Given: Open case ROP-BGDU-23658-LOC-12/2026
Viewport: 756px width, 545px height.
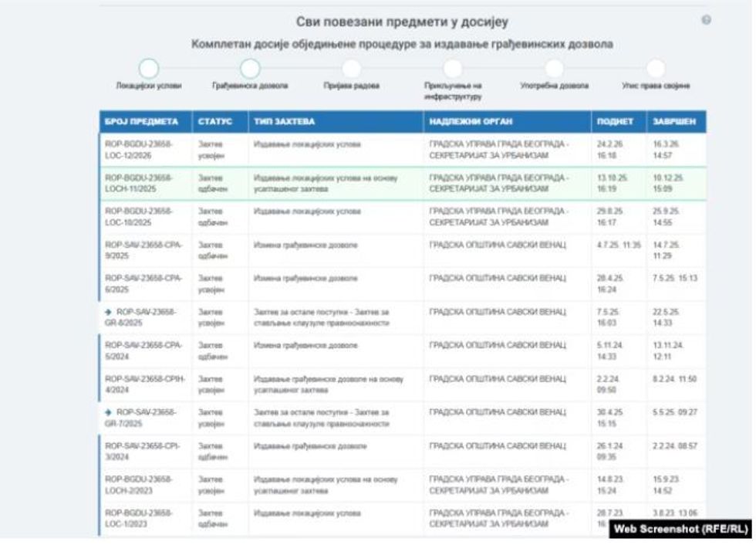Looking at the screenshot, I should 139,150.
